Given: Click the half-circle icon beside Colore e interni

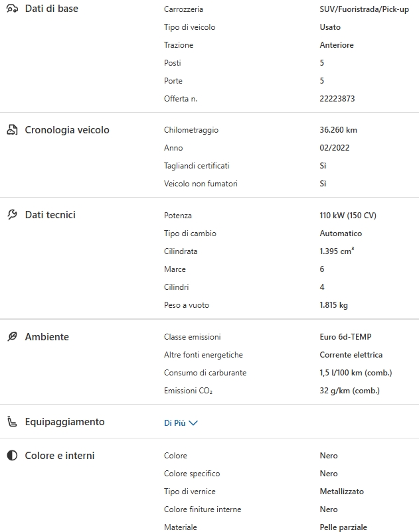Looking at the screenshot, I should pos(12,456).
